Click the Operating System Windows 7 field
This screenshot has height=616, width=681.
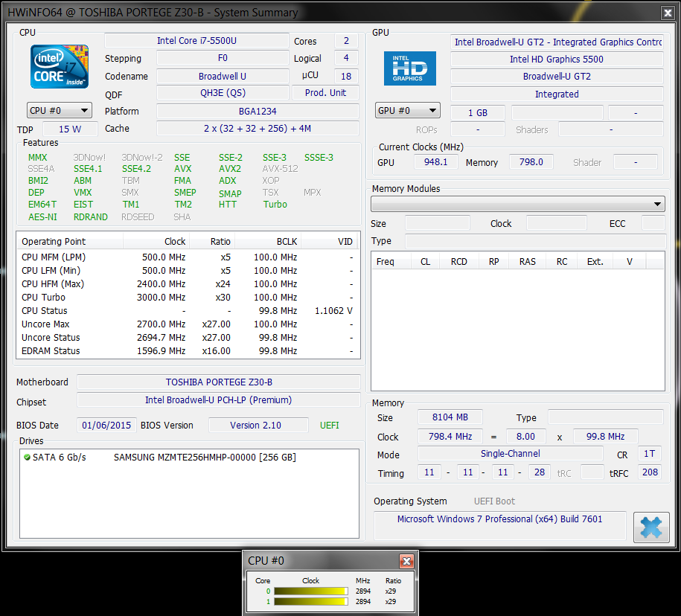tap(500, 525)
